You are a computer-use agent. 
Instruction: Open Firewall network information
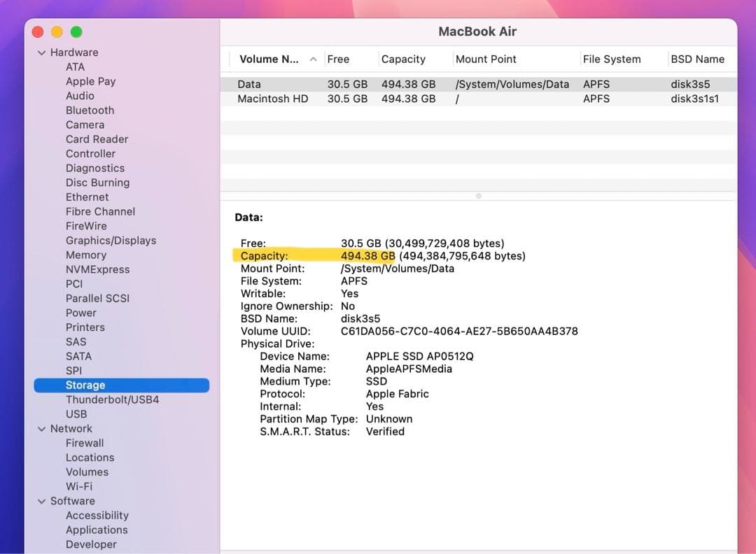[x=85, y=443]
